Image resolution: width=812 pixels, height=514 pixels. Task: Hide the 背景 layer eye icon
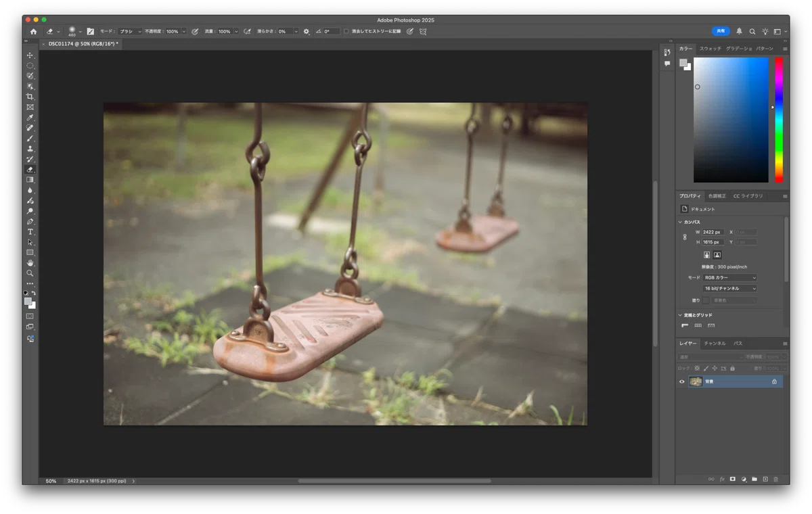[x=682, y=381]
